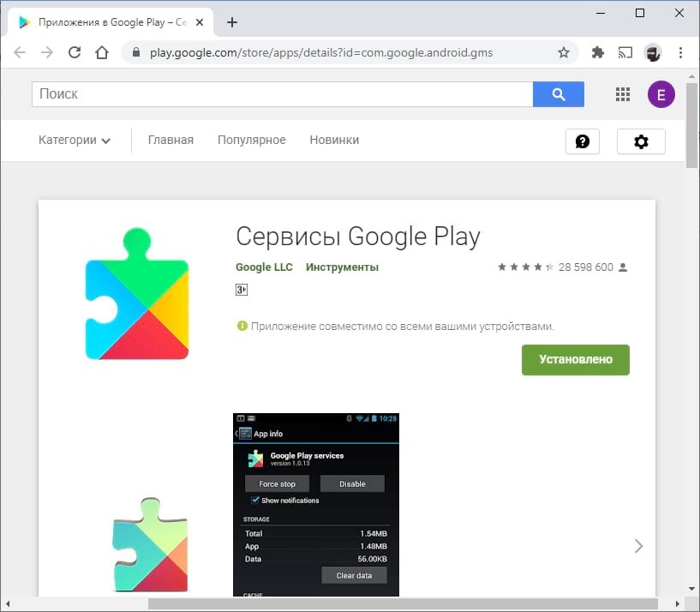The image size is (700, 612).
Task: Click the 3+ age rating badge
Action: 241,290
